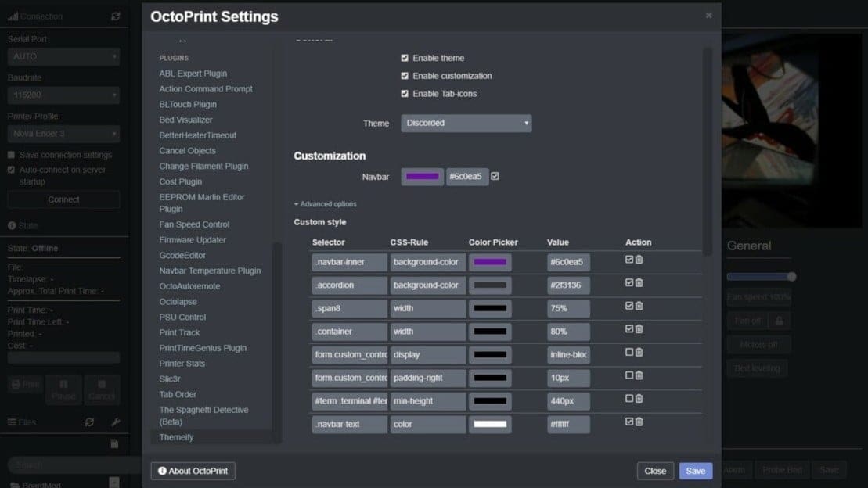Open the Navbar purple color picker
868x488 pixels.
point(423,177)
